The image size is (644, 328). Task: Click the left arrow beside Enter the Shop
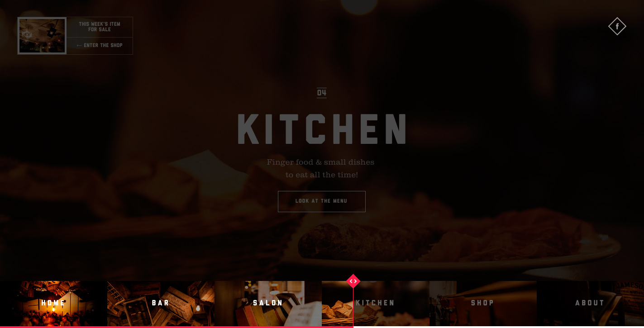click(79, 46)
